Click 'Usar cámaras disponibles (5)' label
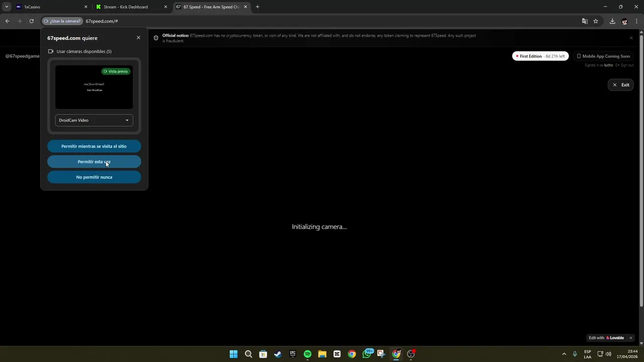 click(x=84, y=51)
